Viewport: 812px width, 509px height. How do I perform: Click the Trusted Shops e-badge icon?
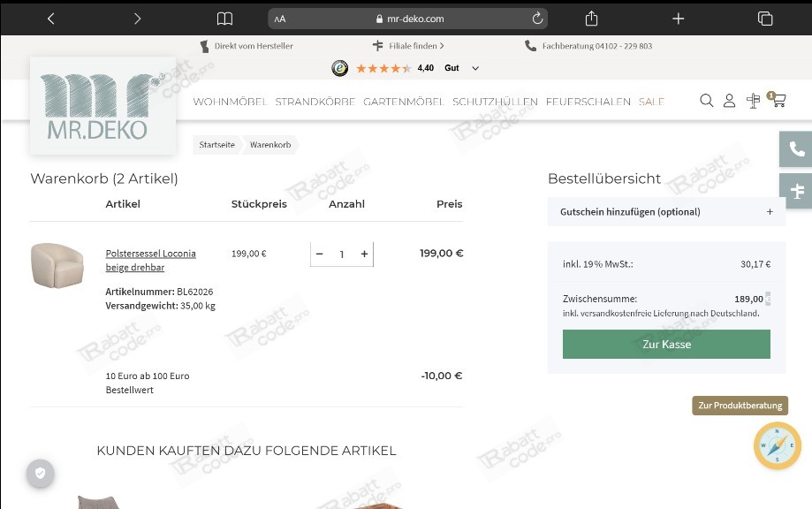[339, 68]
